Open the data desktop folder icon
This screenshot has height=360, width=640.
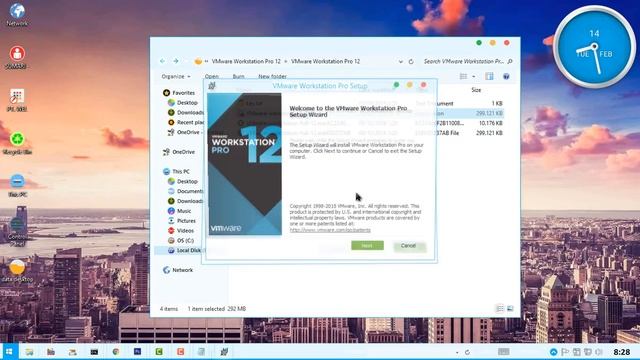(17, 271)
